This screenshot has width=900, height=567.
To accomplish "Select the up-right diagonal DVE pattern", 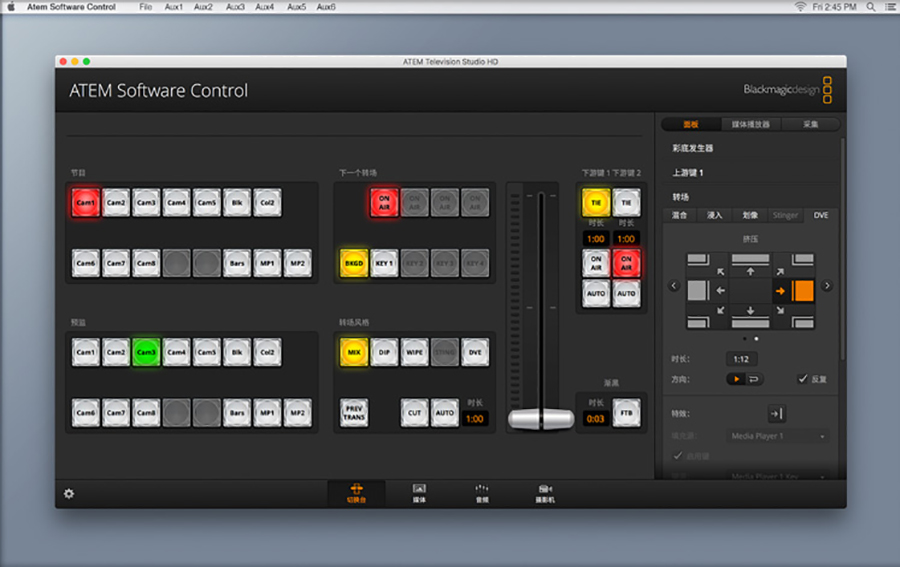I will click(x=780, y=272).
